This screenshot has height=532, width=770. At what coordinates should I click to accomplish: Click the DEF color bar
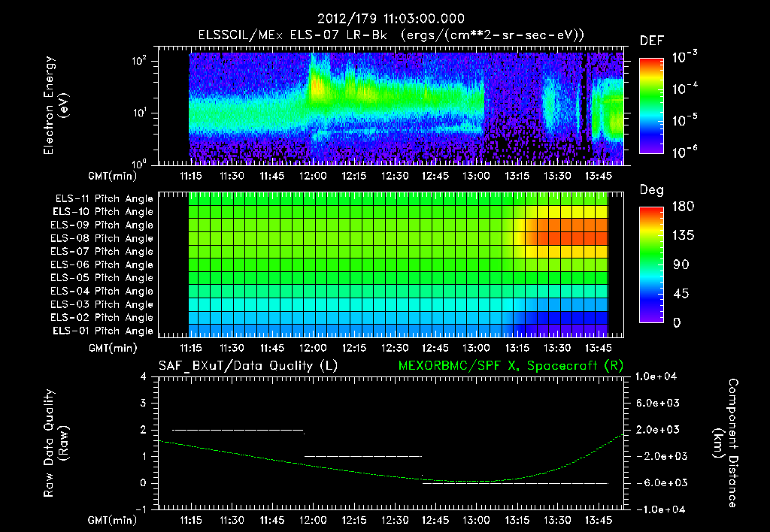[x=652, y=106]
